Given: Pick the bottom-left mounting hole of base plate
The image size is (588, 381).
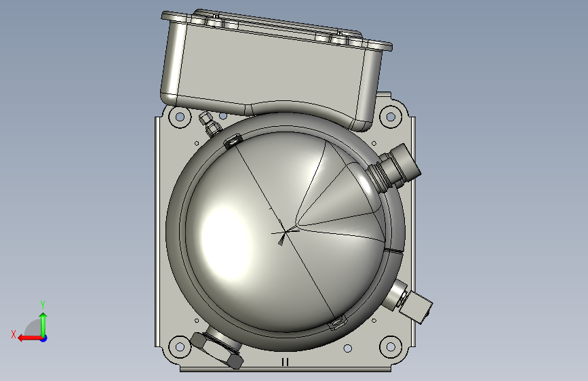Looking at the screenshot, I should (180, 347).
